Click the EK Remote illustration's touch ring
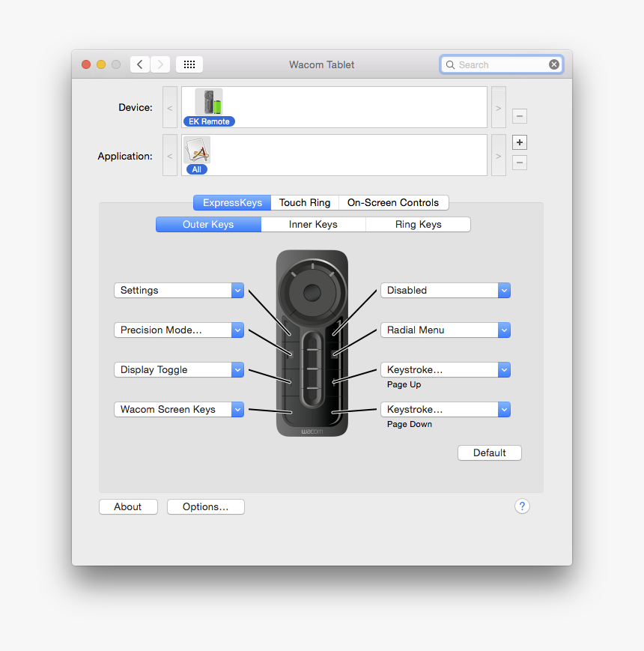644x651 pixels. coord(312,292)
